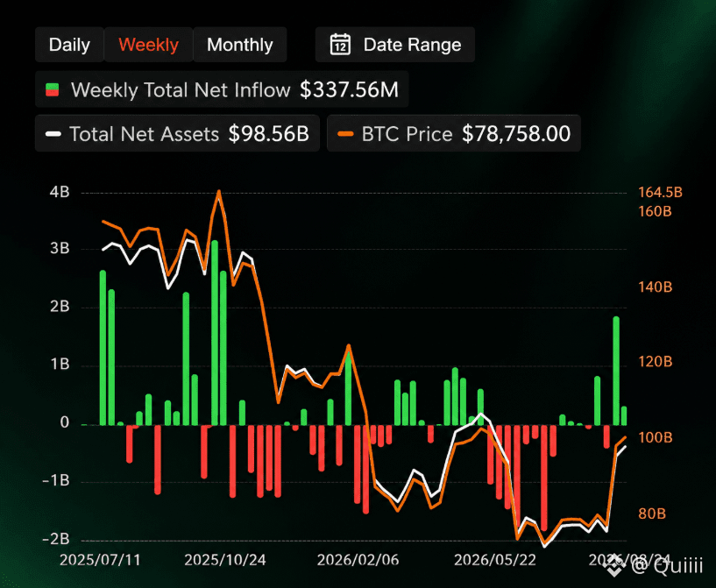
Task: Click the $337.56M inflow value
Action: (349, 89)
